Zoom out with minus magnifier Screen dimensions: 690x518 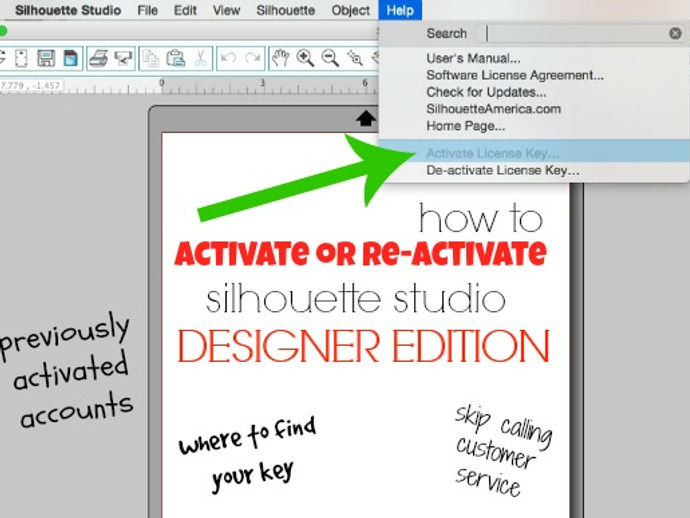pos(330,58)
